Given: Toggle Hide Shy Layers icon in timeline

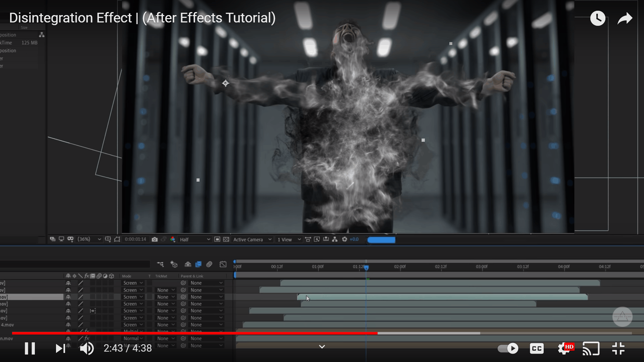Looking at the screenshot, I should click(x=188, y=264).
